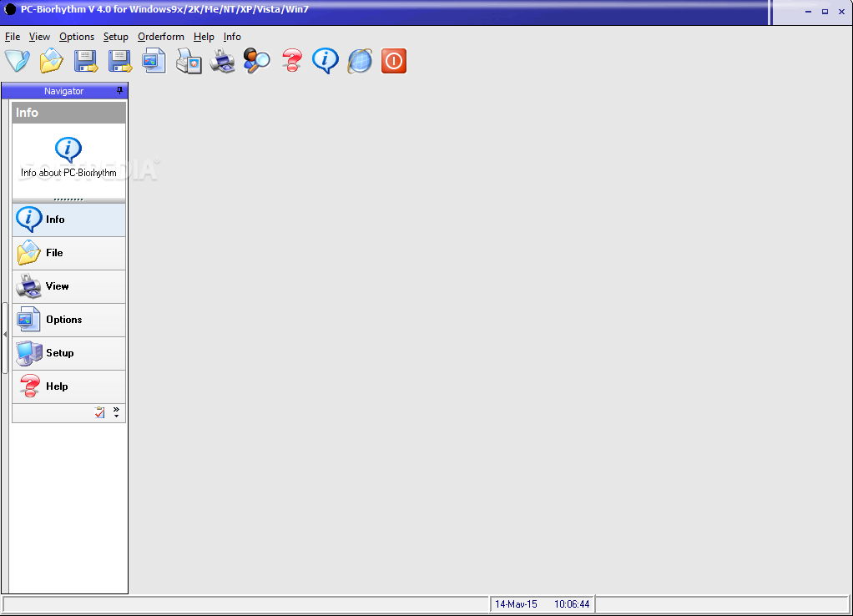
Task: Click the picture document toolbar icon
Action: (x=154, y=61)
